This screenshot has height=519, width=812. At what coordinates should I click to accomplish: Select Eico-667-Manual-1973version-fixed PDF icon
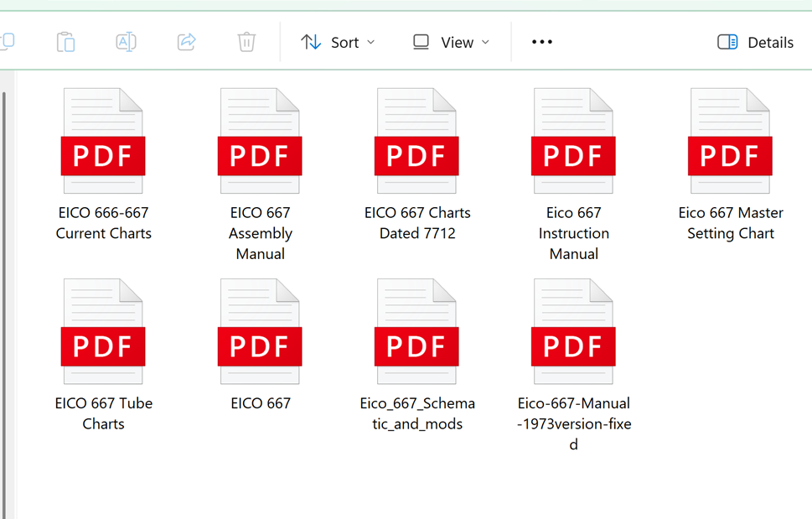coord(573,331)
